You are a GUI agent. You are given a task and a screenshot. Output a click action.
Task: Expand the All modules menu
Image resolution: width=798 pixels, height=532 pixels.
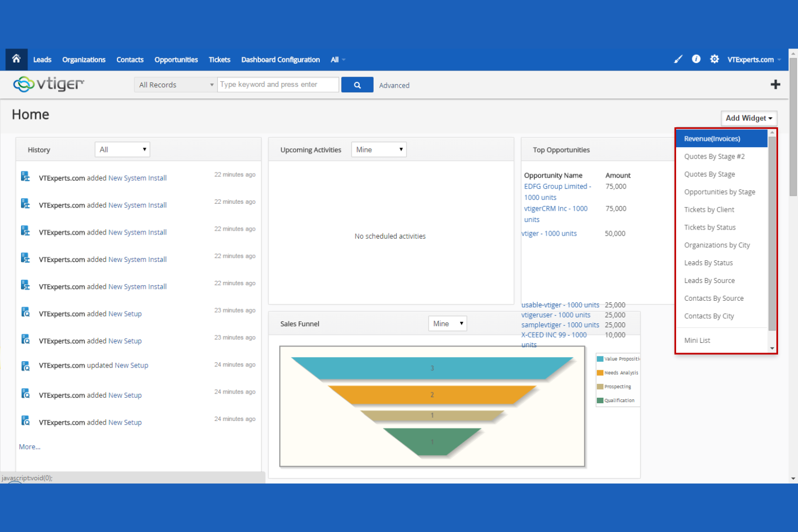pyautogui.click(x=338, y=60)
